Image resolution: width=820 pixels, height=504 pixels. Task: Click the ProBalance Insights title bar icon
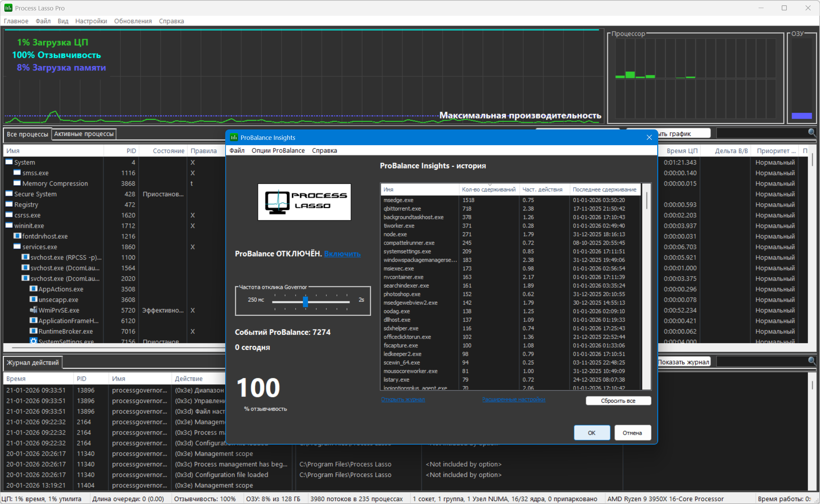coord(234,137)
